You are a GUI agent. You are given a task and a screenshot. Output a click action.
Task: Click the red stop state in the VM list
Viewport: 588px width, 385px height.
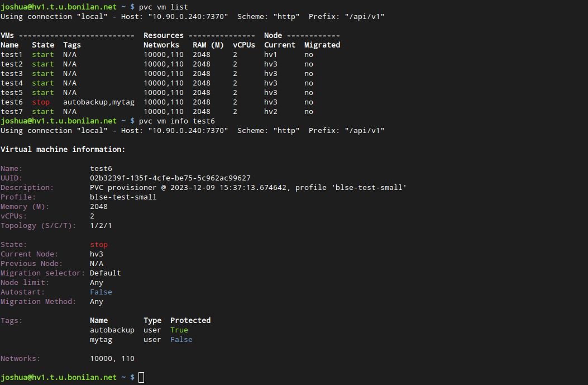coord(41,102)
